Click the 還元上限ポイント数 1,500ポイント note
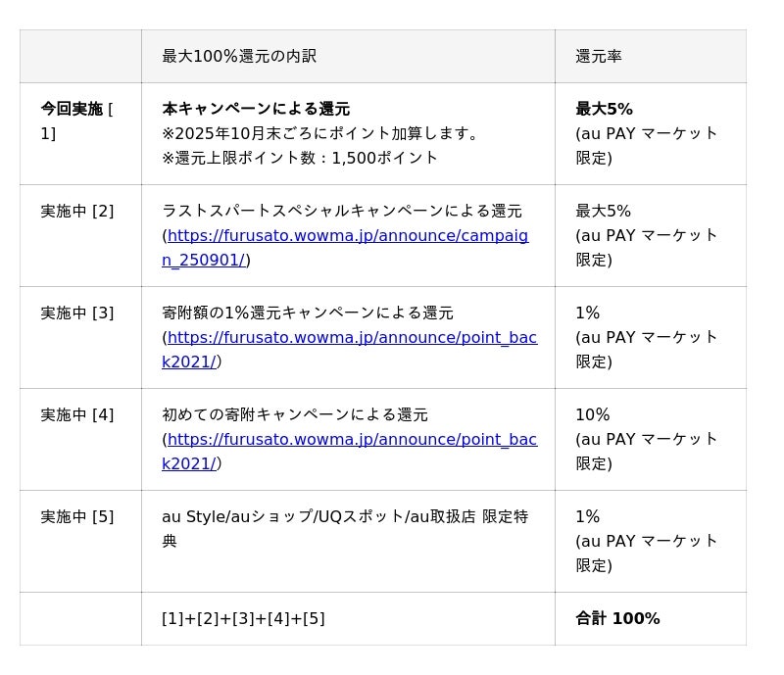The height and width of the screenshot is (675, 784). tap(300, 158)
